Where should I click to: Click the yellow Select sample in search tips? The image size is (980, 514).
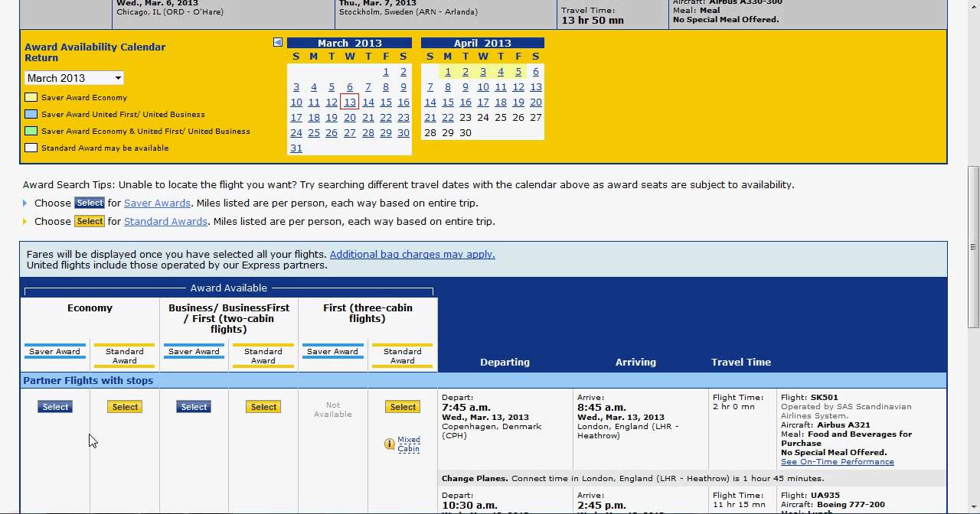(x=90, y=221)
